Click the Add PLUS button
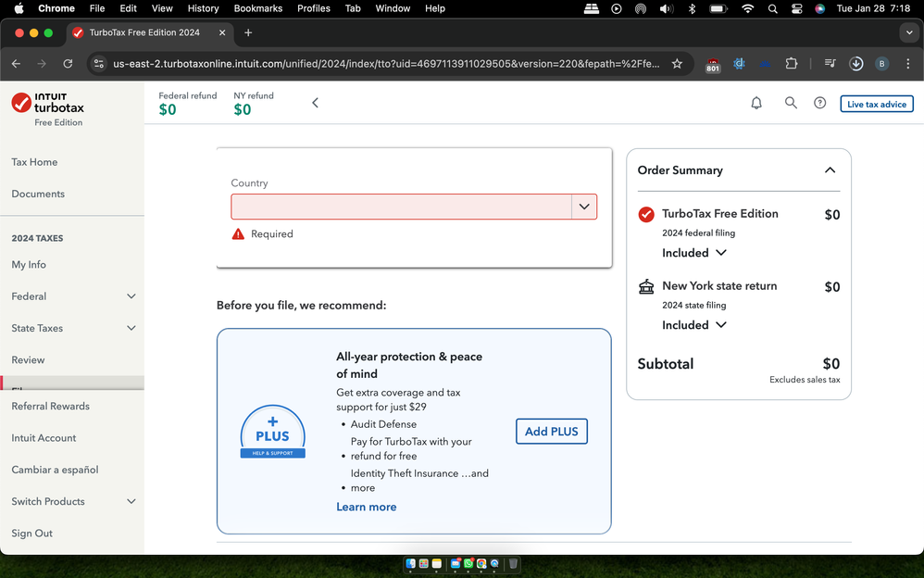924x578 pixels. (x=552, y=432)
